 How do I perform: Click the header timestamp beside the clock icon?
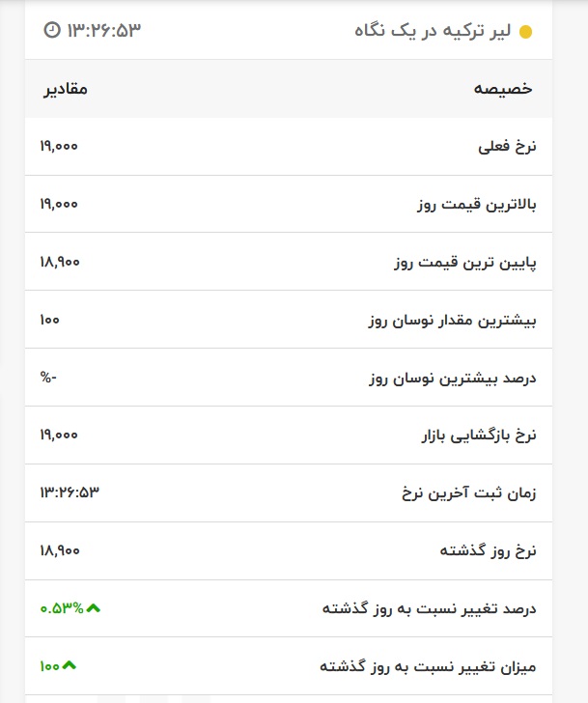[103, 30]
